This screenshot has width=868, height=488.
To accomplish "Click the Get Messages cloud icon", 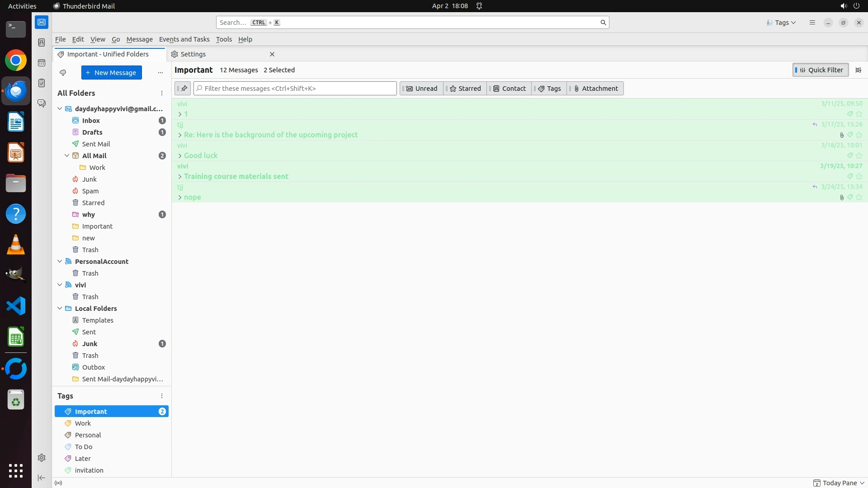I will (63, 73).
